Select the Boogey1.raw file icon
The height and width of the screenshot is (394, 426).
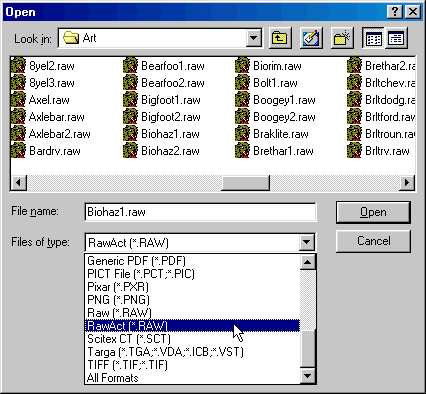click(242, 100)
